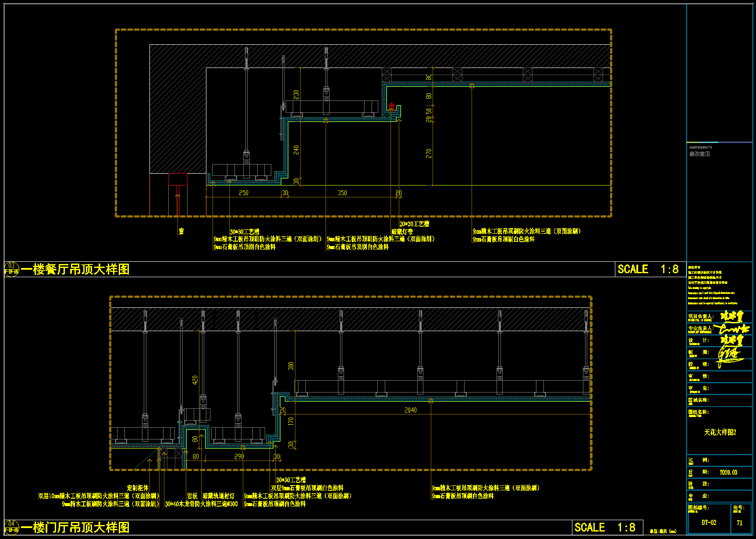The image size is (756, 539).
Task: Select the 窗 annotation label
Action: (x=181, y=231)
